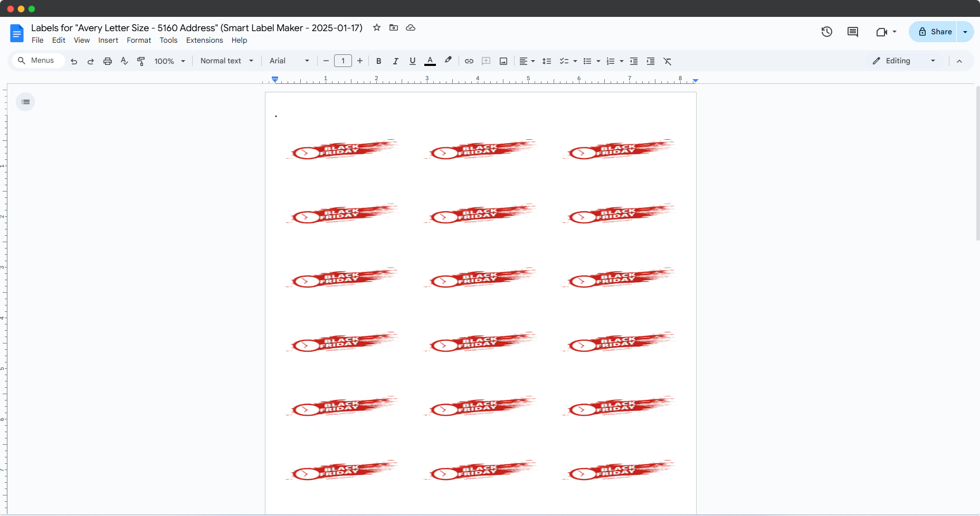Toggle italic formatting
The height and width of the screenshot is (516, 980).
pos(395,61)
